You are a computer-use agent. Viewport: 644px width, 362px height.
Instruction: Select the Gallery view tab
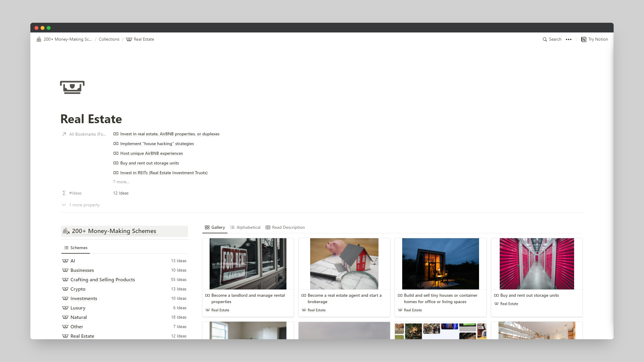click(x=215, y=228)
